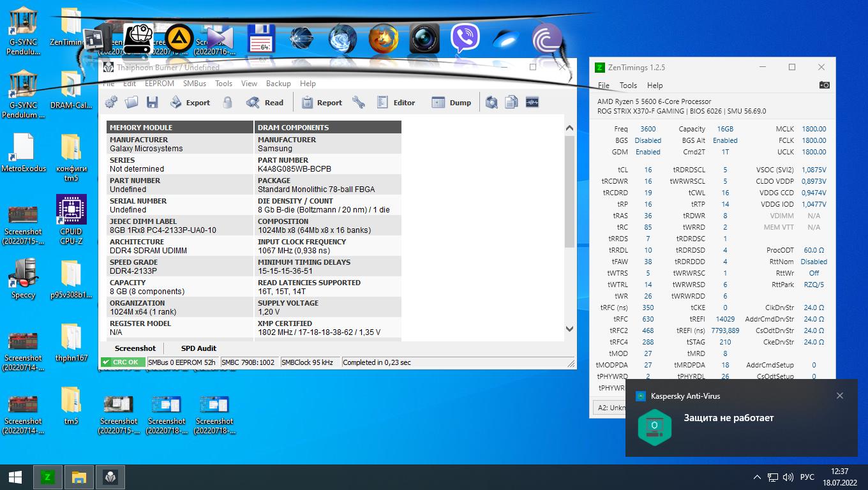
Task: Click the CRC OK status indicator
Action: [x=123, y=362]
